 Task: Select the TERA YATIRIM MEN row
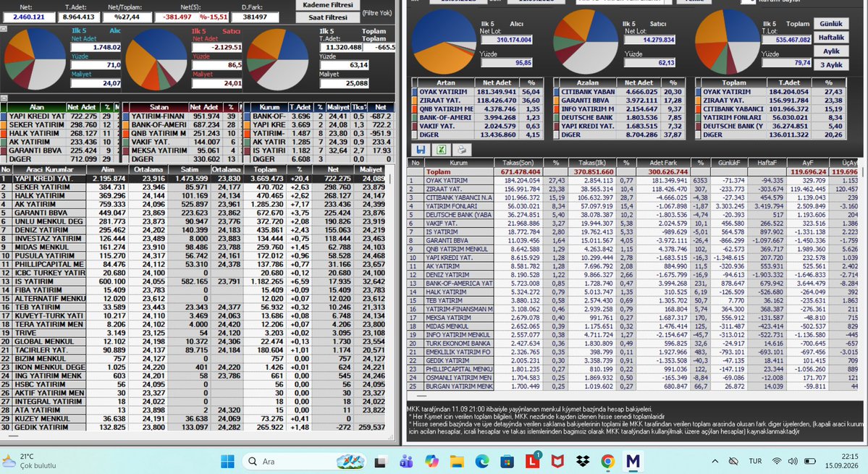click(193, 325)
